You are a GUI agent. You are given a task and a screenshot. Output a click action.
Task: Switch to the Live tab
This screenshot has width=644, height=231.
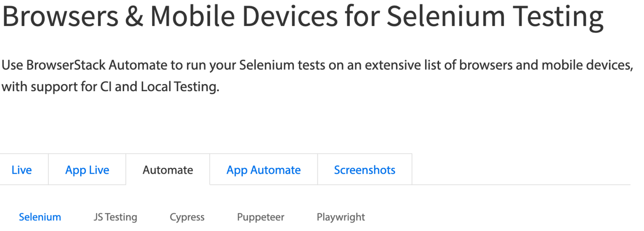pos(22,170)
